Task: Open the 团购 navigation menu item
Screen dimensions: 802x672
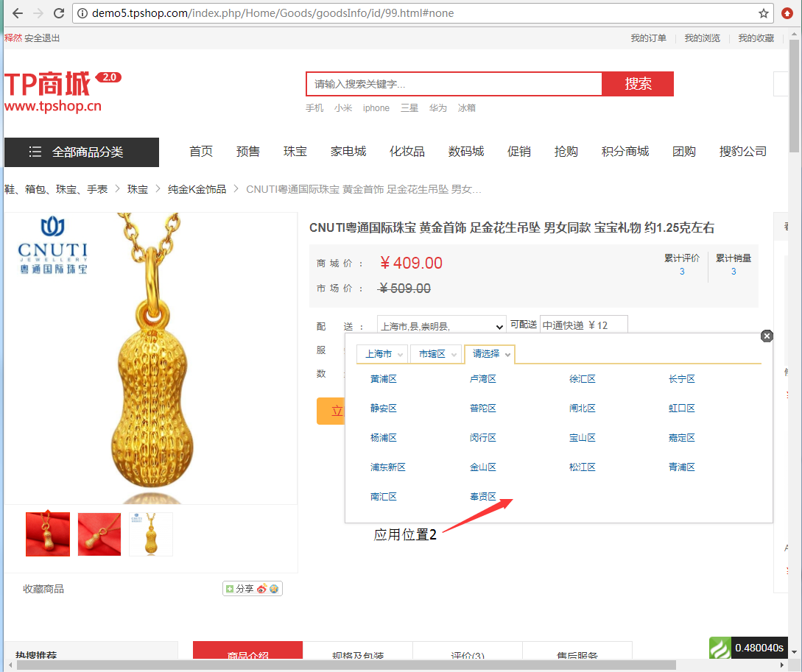Action: tap(683, 152)
